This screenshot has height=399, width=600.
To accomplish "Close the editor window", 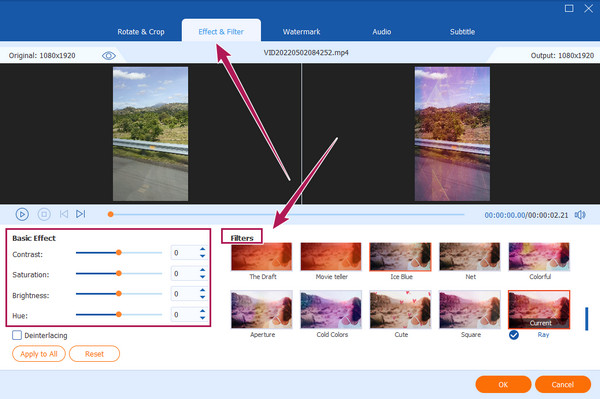I will [x=589, y=8].
